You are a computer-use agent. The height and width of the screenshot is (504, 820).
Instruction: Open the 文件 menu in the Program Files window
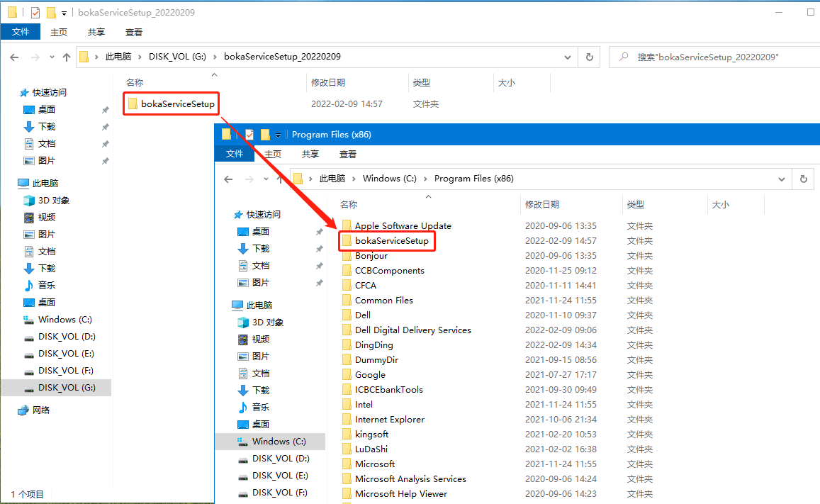(235, 154)
